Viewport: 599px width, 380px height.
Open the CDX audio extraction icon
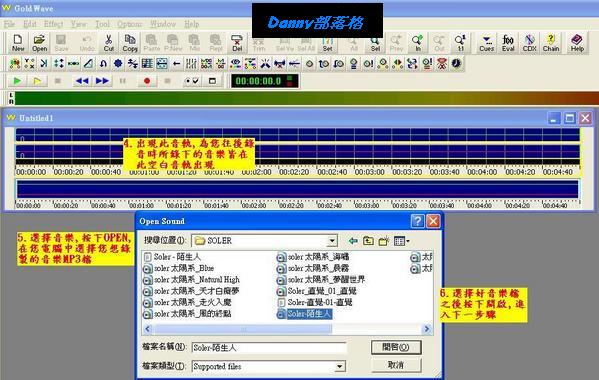click(529, 43)
